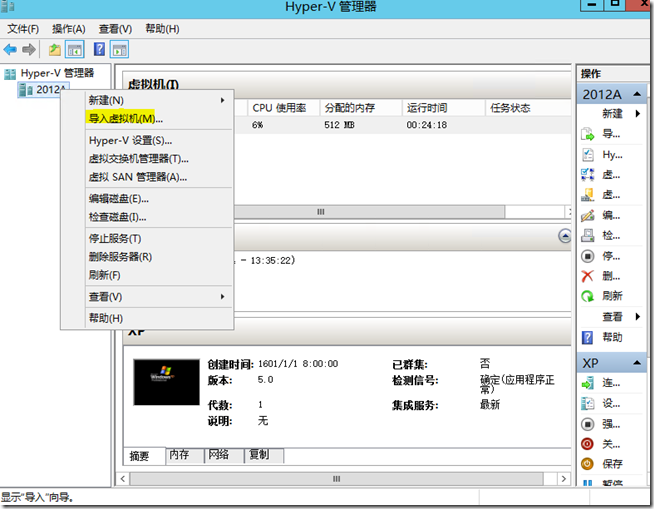The width and height of the screenshot is (654, 509).
Task: Open the 查看(V) menu in menu bar
Action: tap(115, 29)
